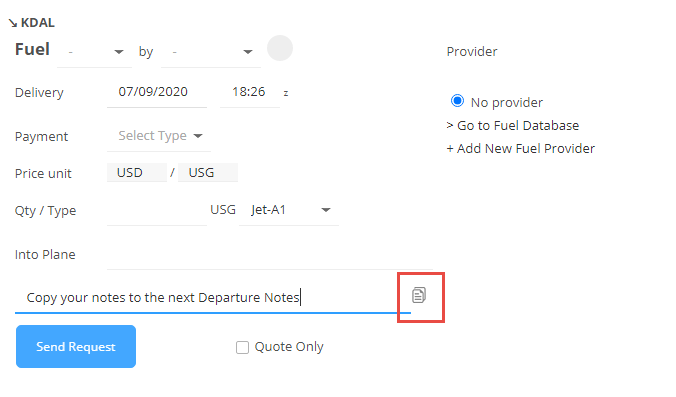Click the Send Request button

click(x=76, y=347)
